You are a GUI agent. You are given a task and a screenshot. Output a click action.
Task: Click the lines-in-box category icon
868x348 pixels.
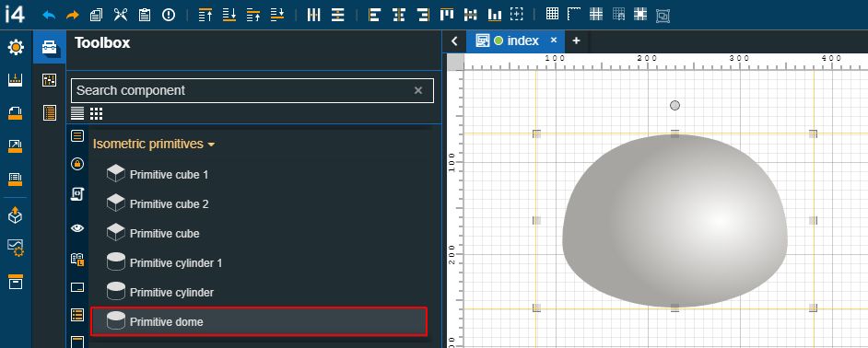click(x=77, y=135)
